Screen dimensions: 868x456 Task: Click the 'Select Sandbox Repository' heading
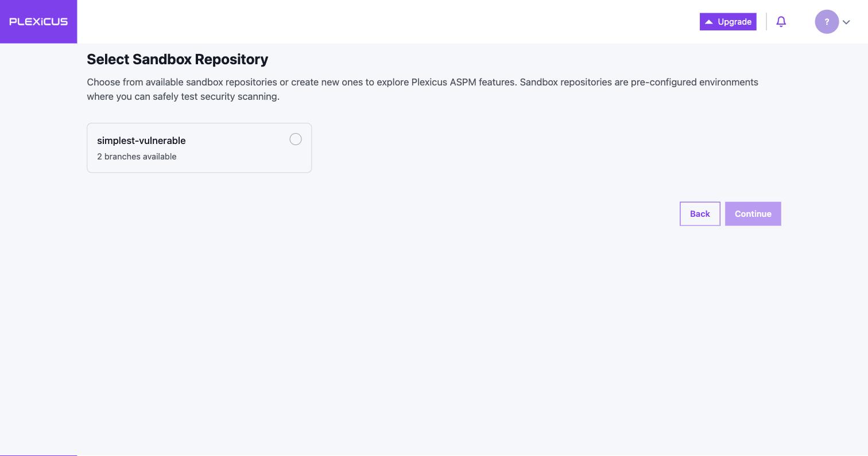point(177,60)
